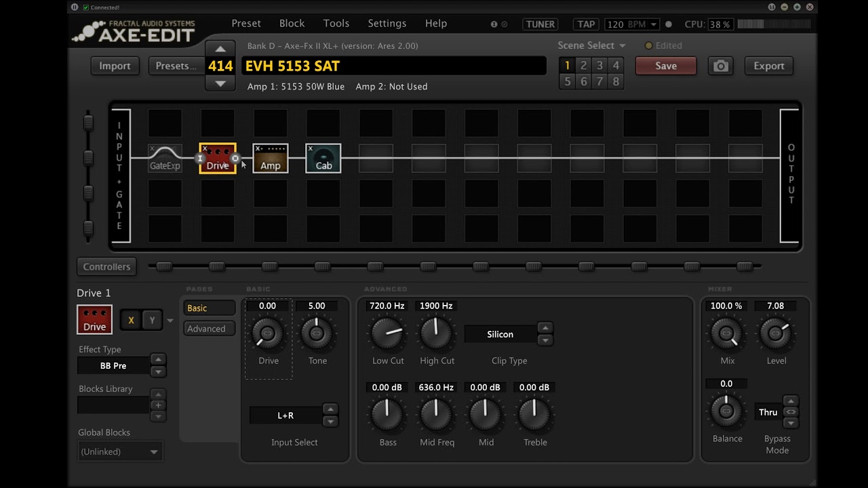Click the Import button
The image size is (868, 488).
click(115, 66)
